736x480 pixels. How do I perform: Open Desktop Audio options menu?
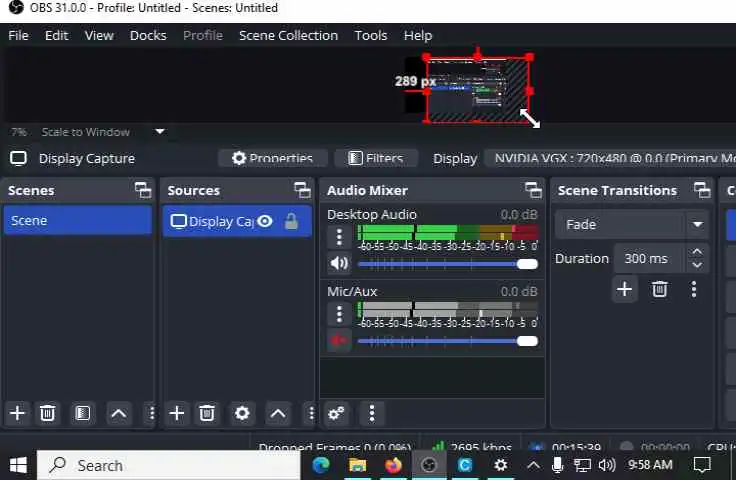click(x=339, y=237)
